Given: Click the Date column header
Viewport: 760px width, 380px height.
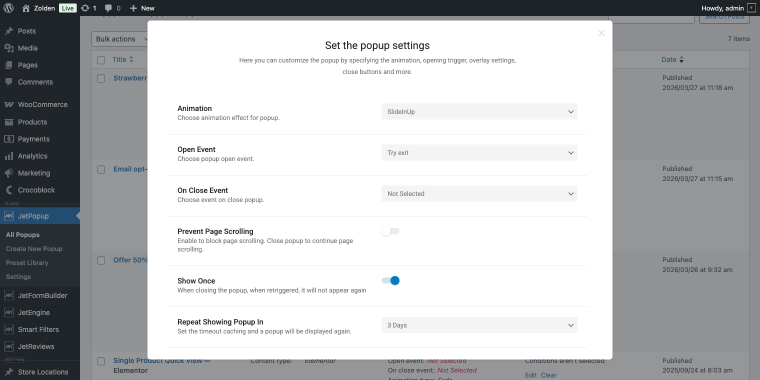Looking at the screenshot, I should click(668, 60).
